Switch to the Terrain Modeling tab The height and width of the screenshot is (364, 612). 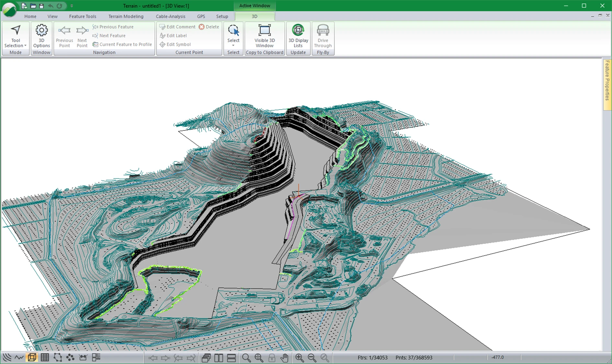coord(126,16)
